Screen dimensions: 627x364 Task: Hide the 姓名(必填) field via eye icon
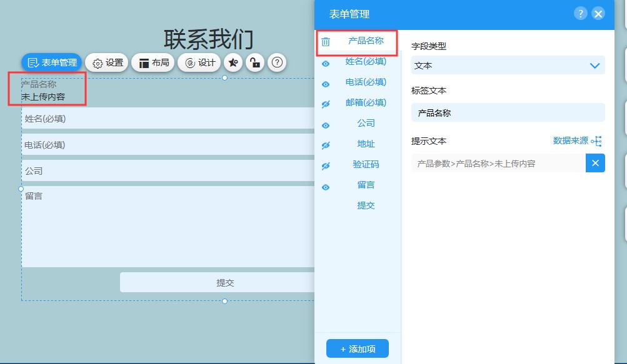pyautogui.click(x=326, y=63)
